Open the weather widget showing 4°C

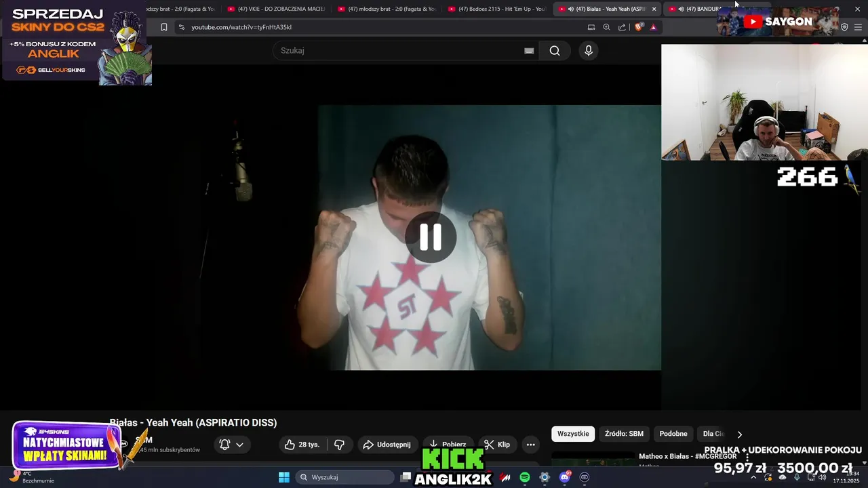[x=33, y=477]
